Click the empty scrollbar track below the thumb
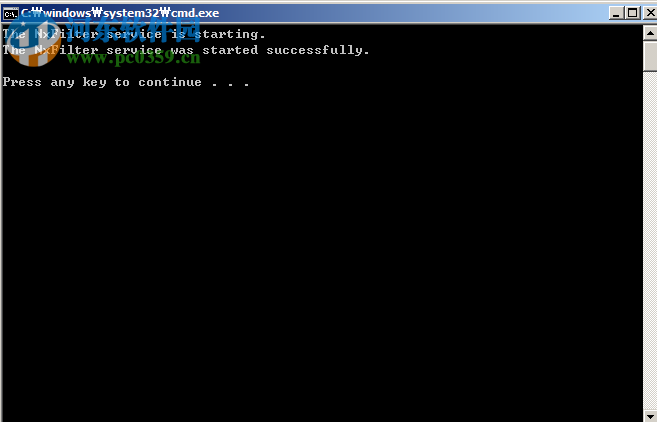This screenshot has width=657, height=422. coord(650,239)
